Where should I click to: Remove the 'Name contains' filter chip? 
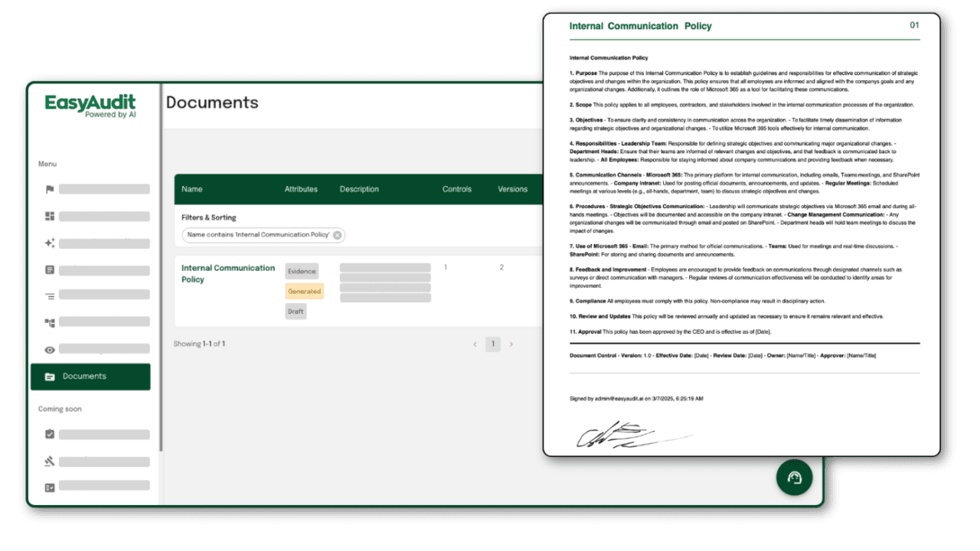click(336, 236)
